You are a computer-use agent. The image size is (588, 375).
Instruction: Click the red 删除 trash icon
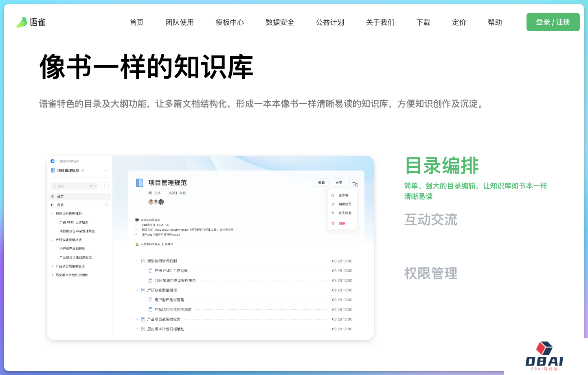(x=333, y=223)
